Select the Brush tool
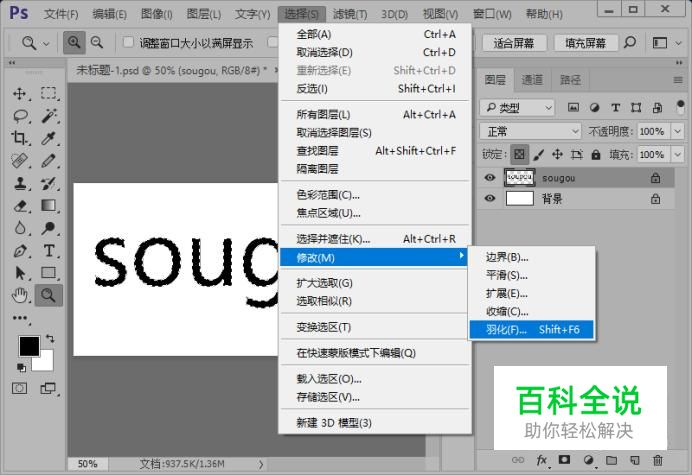Image resolution: width=692 pixels, height=475 pixels. point(49,161)
